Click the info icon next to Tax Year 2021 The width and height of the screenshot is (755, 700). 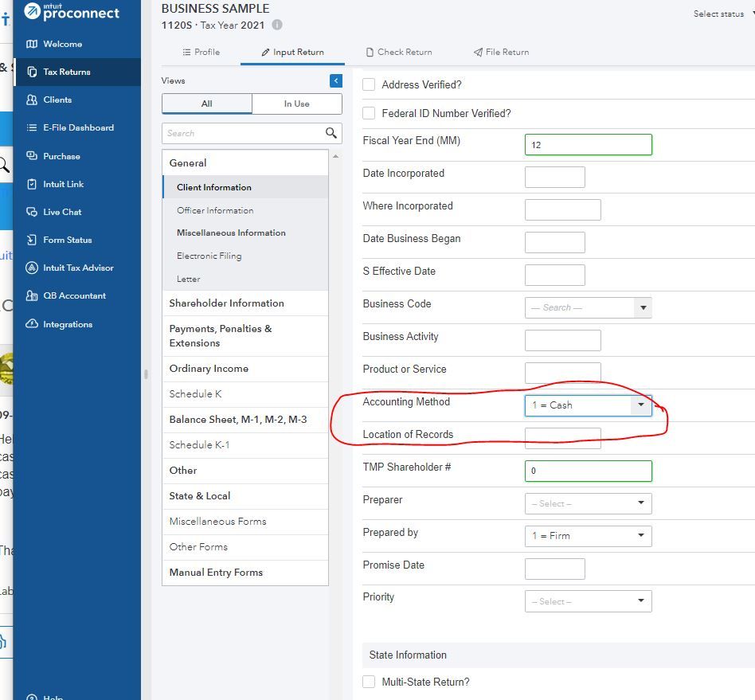[x=277, y=25]
